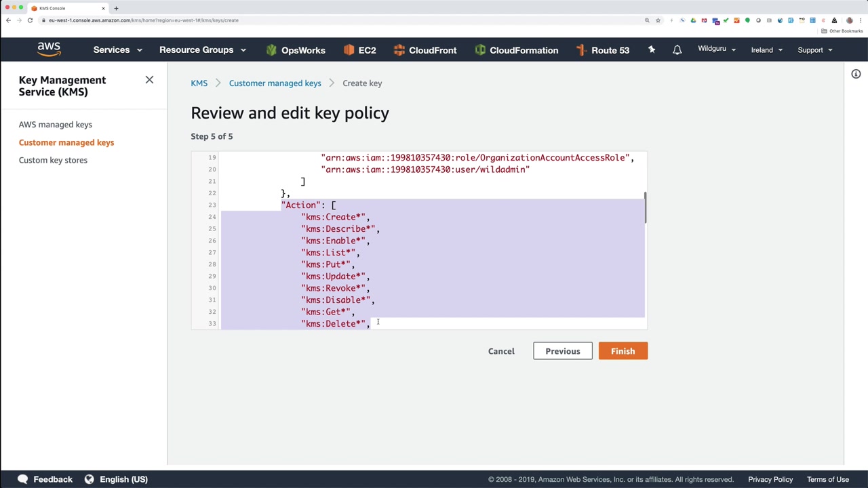This screenshot has height=488, width=868.
Task: Open the Ireland region dropdown
Action: tap(767, 50)
